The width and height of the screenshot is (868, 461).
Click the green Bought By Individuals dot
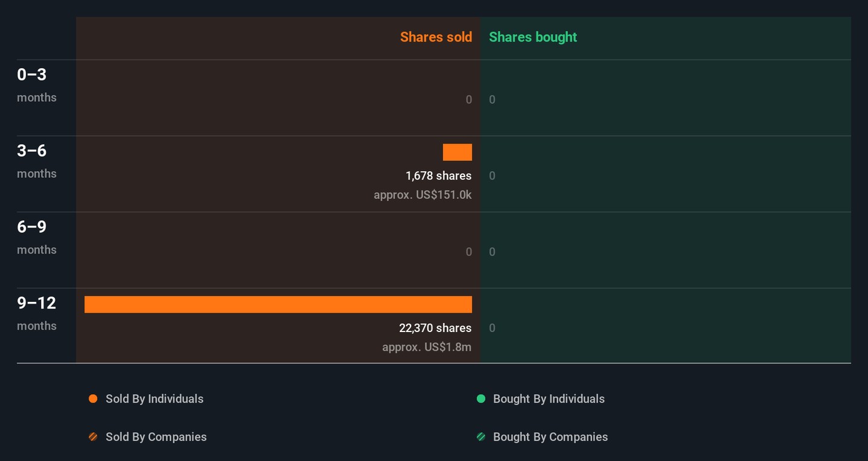tap(481, 399)
